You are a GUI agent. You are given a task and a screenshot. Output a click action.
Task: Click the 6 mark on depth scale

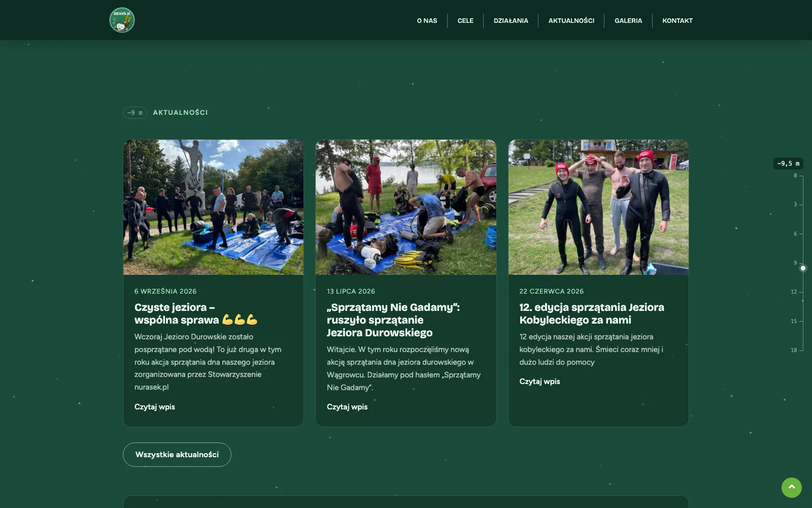click(x=795, y=234)
